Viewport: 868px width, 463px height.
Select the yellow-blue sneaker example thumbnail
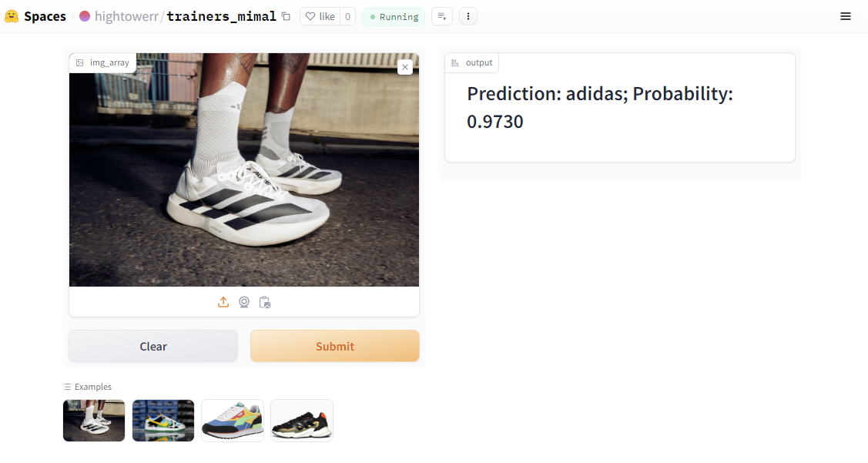click(x=163, y=421)
